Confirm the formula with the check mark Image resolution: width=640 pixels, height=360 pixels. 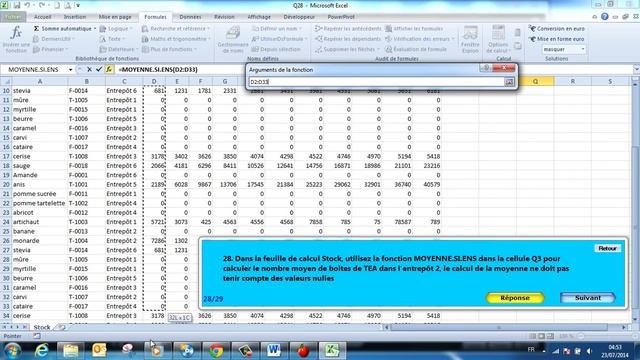(98, 70)
